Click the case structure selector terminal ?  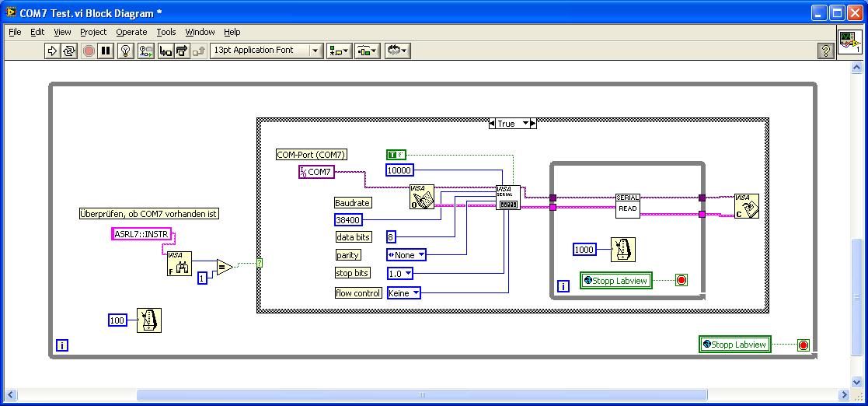(x=260, y=263)
